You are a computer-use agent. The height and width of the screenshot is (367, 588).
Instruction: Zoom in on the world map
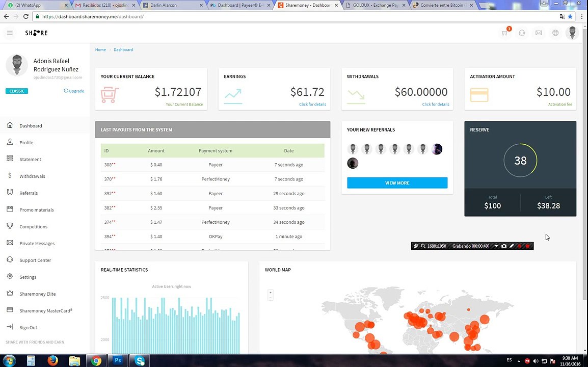pyautogui.click(x=271, y=292)
